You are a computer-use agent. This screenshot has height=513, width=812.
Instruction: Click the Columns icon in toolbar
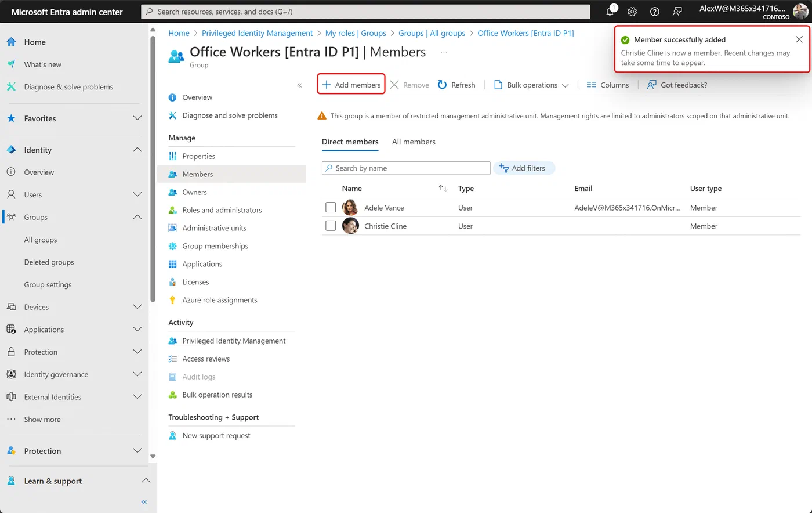(592, 85)
